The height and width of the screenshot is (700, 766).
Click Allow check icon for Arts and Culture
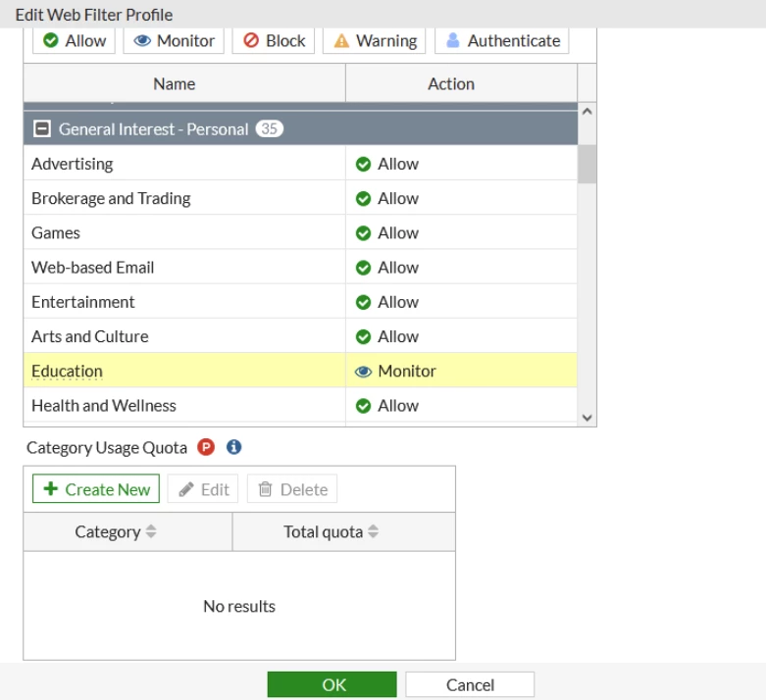click(x=363, y=337)
